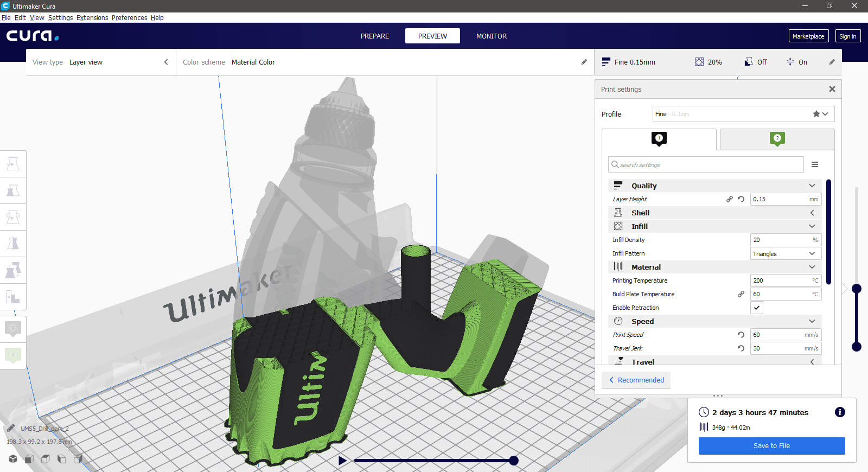Click the pencil icon beside UMS5_Drill_part_2

click(x=11, y=428)
